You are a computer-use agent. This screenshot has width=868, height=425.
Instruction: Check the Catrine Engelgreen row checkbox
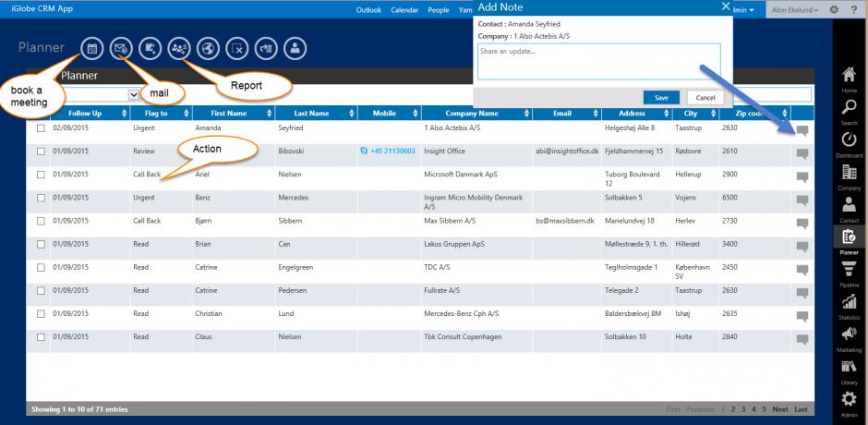[41, 268]
